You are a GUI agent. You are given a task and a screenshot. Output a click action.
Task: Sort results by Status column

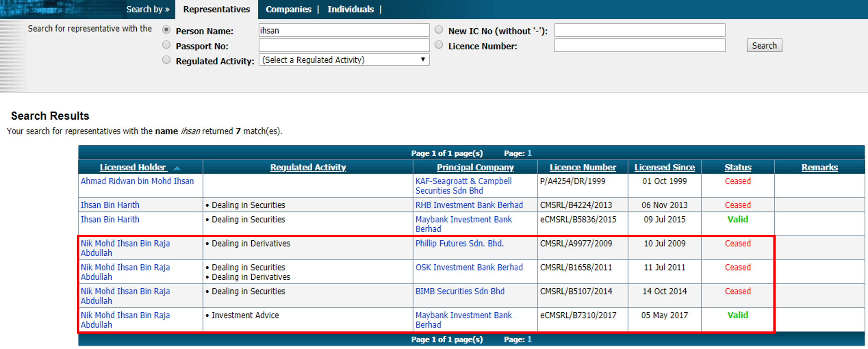737,167
